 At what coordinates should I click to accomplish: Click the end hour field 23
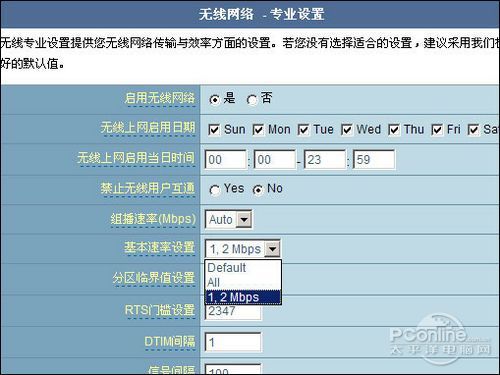point(325,160)
